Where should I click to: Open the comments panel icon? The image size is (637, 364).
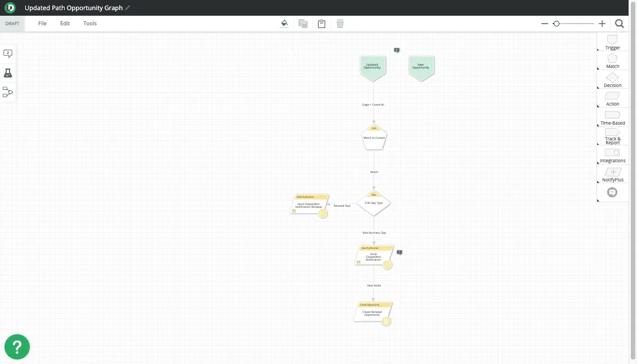(x=8, y=53)
